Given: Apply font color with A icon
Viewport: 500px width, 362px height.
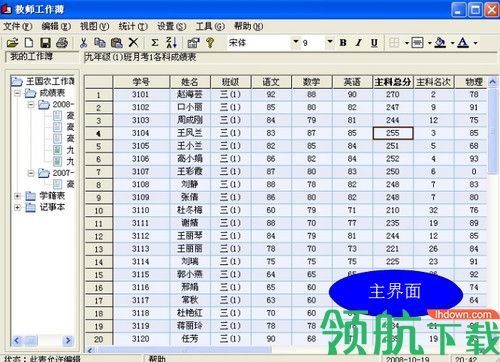Looking at the screenshot, I should 463,43.
